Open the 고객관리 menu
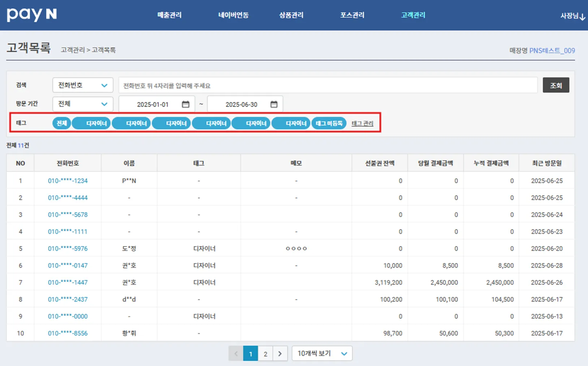The height and width of the screenshot is (366, 588). click(413, 15)
